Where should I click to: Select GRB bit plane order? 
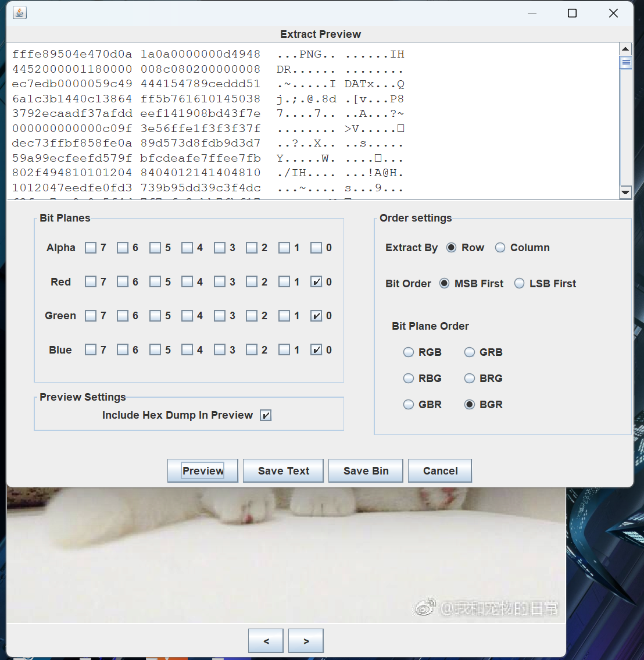tap(470, 352)
